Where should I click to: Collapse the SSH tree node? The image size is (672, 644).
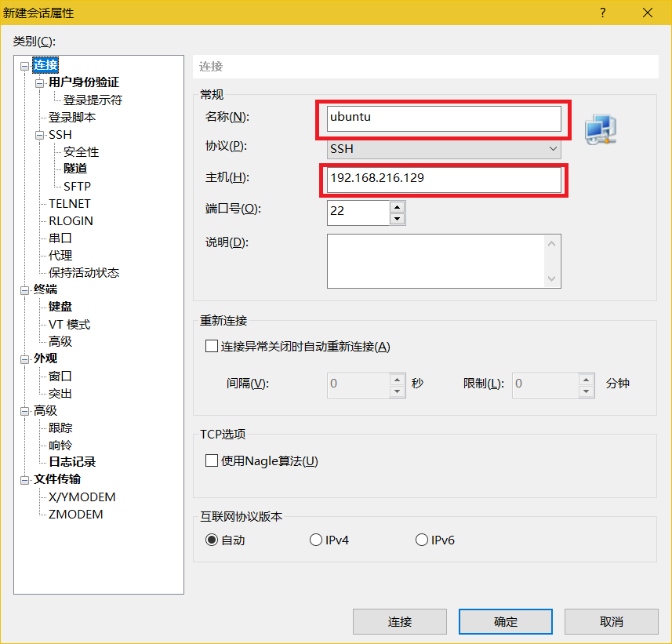(40, 135)
